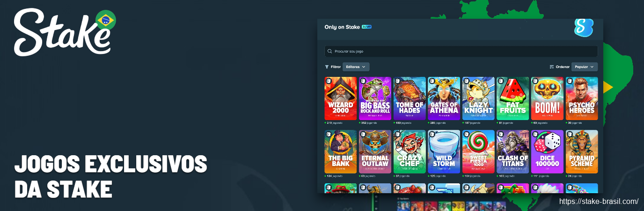644x211 pixels.
Task: Open the Psycho Heroes game
Action: coord(582,98)
